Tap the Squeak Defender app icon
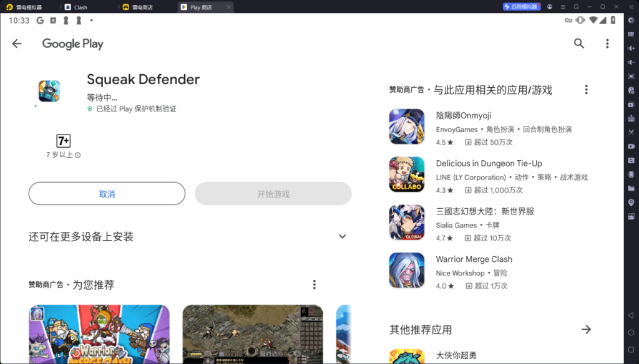639x364 pixels. tap(49, 91)
